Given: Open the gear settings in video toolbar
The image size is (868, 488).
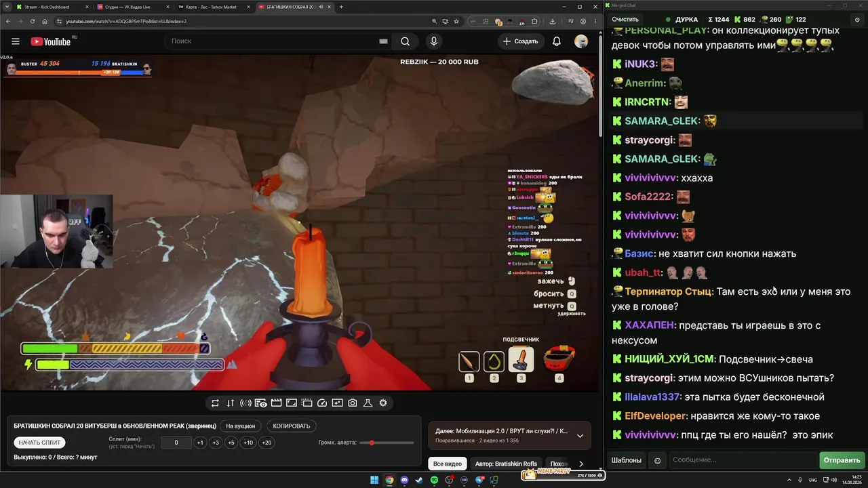Looking at the screenshot, I should click(383, 403).
